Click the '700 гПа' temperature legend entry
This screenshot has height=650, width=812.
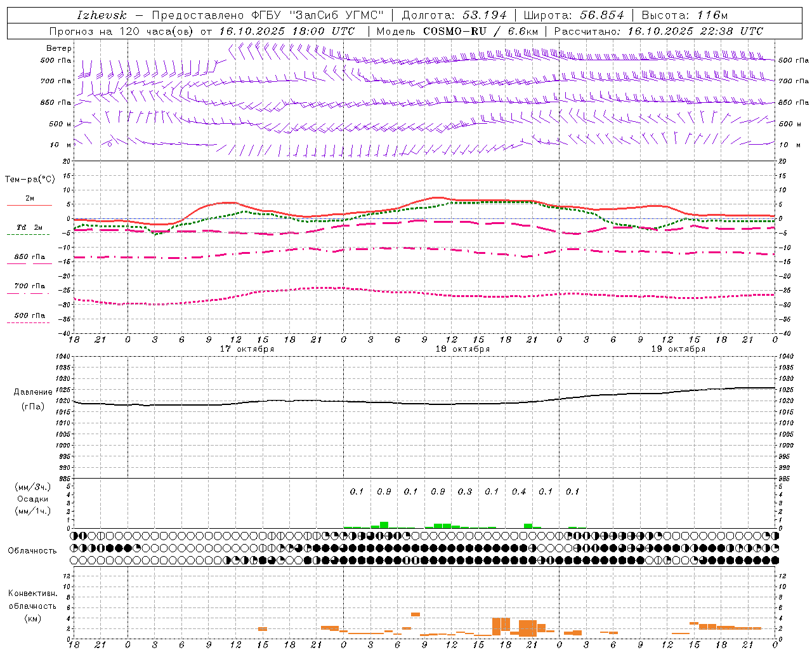click(30, 286)
